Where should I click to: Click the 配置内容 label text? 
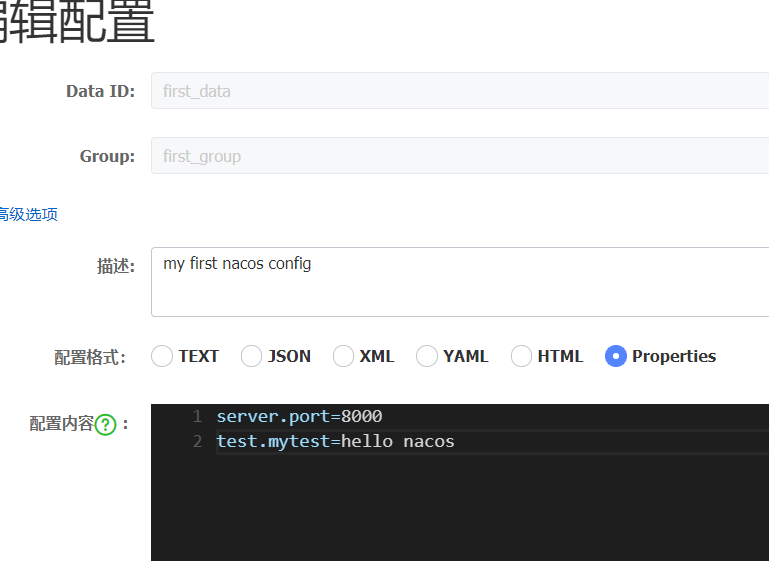61,424
